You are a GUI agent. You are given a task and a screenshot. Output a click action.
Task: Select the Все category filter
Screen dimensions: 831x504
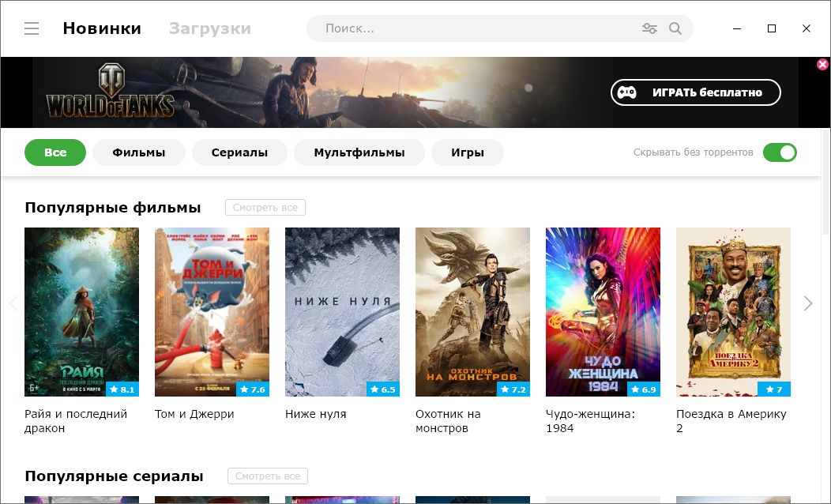(x=55, y=152)
